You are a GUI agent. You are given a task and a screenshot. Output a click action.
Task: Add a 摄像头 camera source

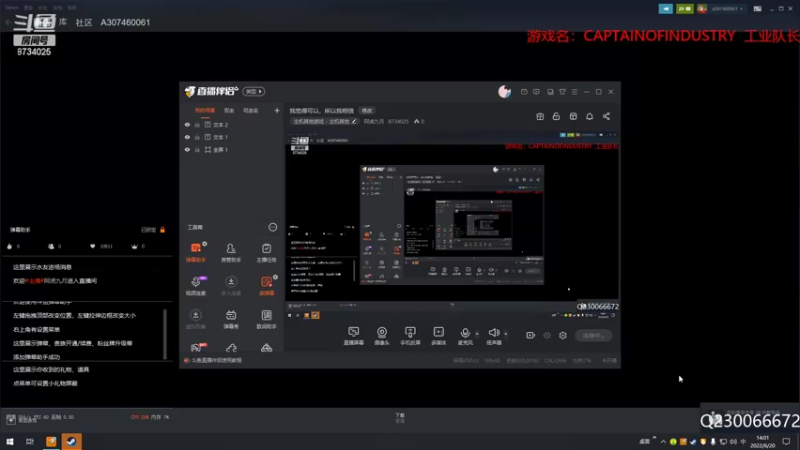382,336
